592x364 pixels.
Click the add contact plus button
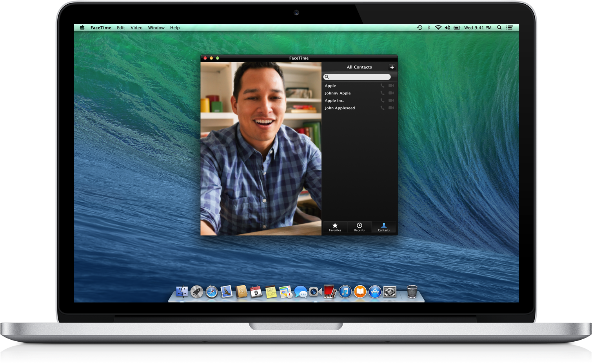click(x=392, y=67)
